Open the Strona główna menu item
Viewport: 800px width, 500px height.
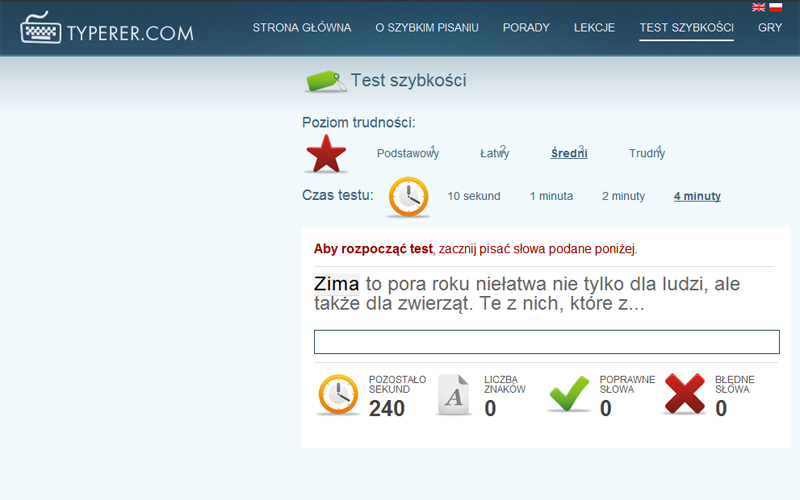click(x=302, y=28)
